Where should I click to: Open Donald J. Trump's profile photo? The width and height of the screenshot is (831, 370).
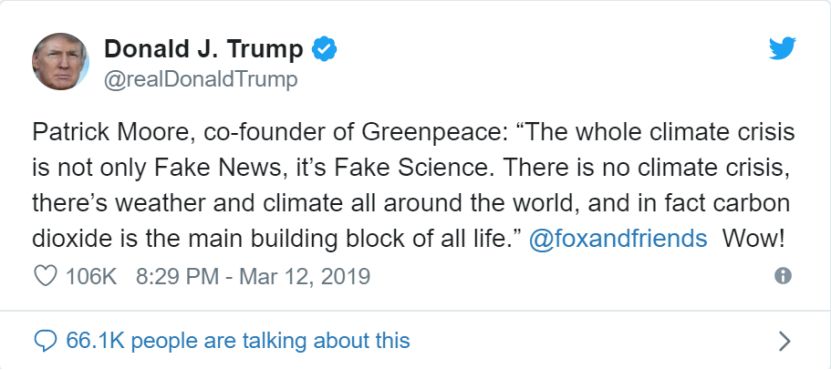(60, 61)
